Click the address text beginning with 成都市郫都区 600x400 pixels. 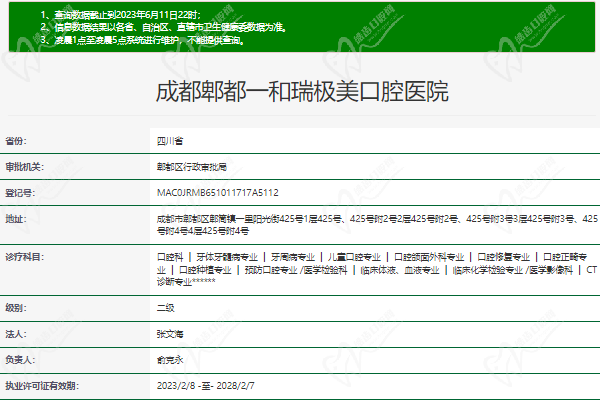(377, 225)
